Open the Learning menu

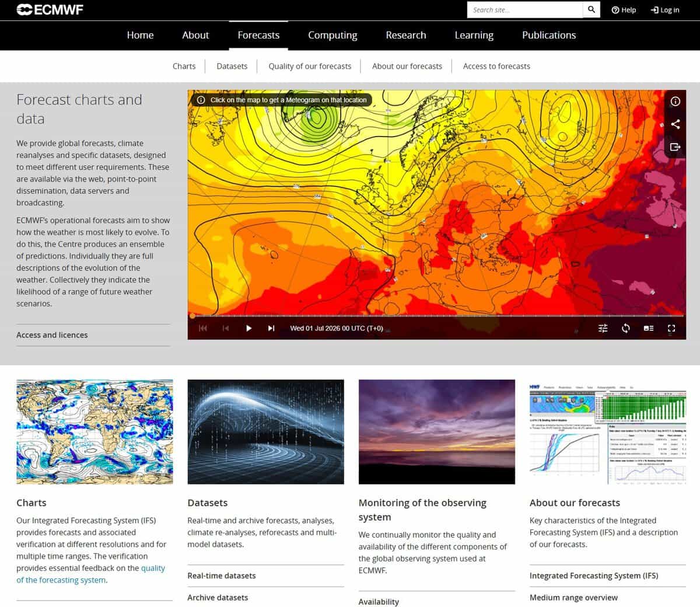click(474, 35)
